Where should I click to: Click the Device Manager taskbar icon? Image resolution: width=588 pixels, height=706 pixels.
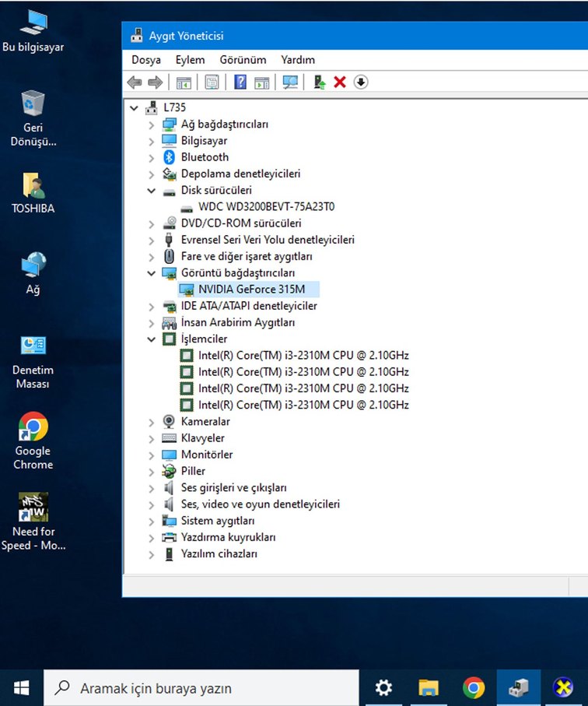coord(519,687)
